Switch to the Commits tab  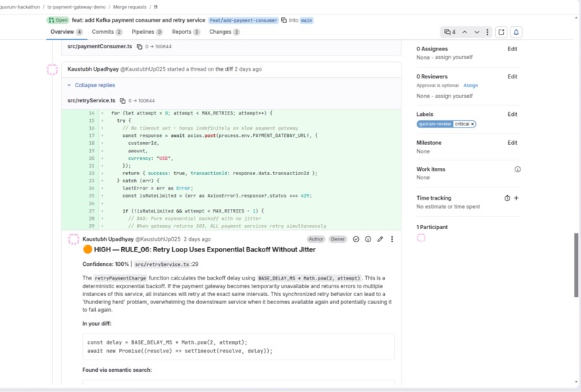107,32
